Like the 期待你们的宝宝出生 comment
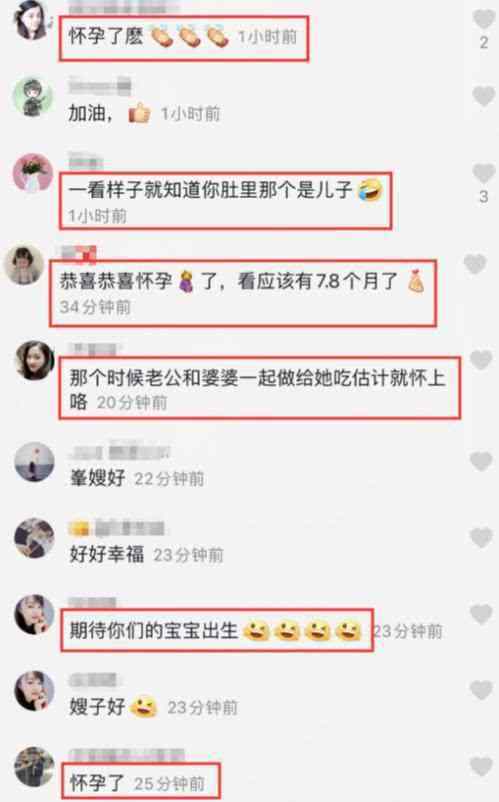Viewport: 499px width, 802px height. tap(481, 614)
